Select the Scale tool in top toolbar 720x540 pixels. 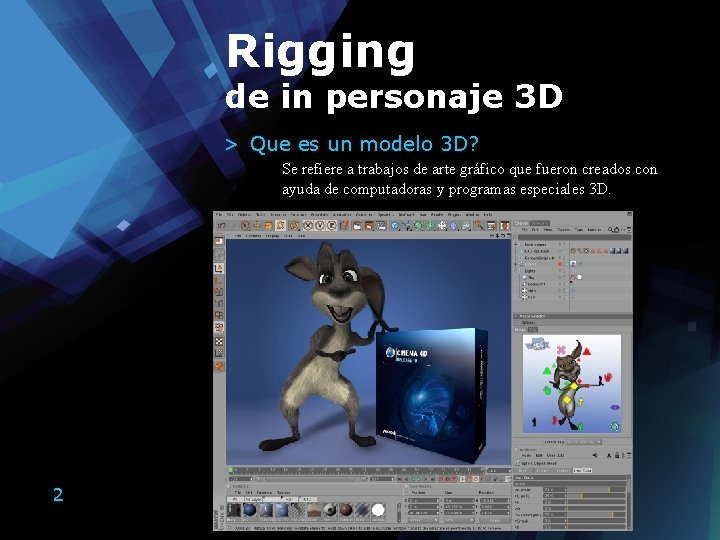point(269,225)
